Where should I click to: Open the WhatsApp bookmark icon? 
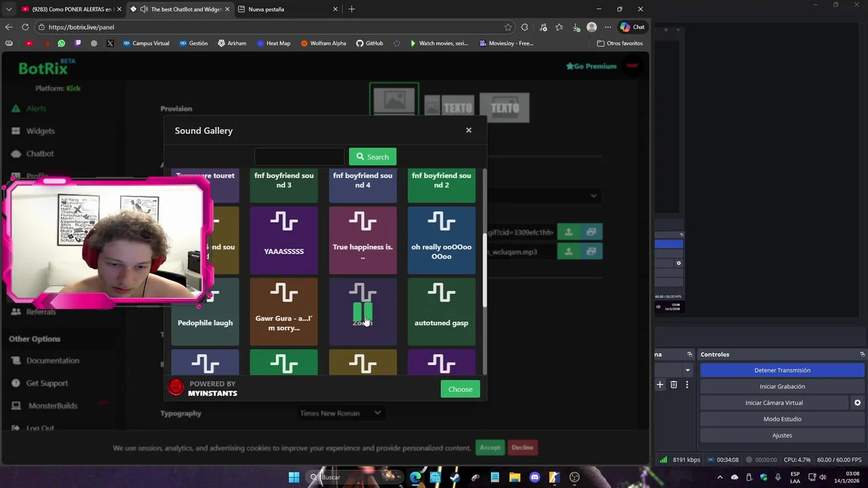[61, 43]
